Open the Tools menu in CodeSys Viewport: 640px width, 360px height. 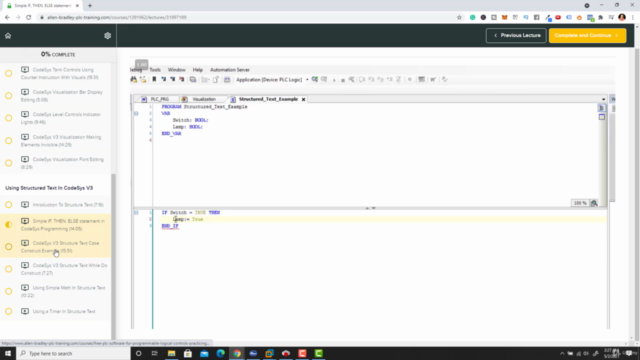(x=155, y=70)
